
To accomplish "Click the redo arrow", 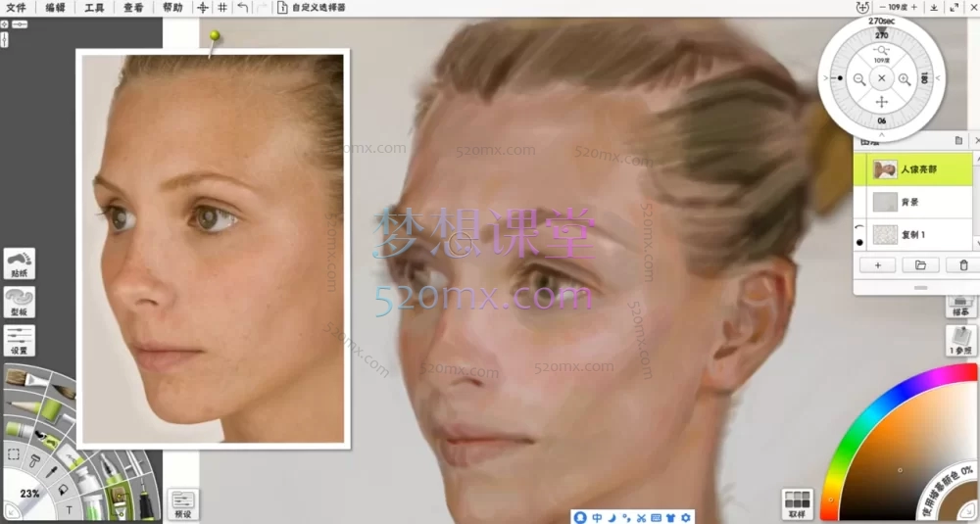I will 262,8.
